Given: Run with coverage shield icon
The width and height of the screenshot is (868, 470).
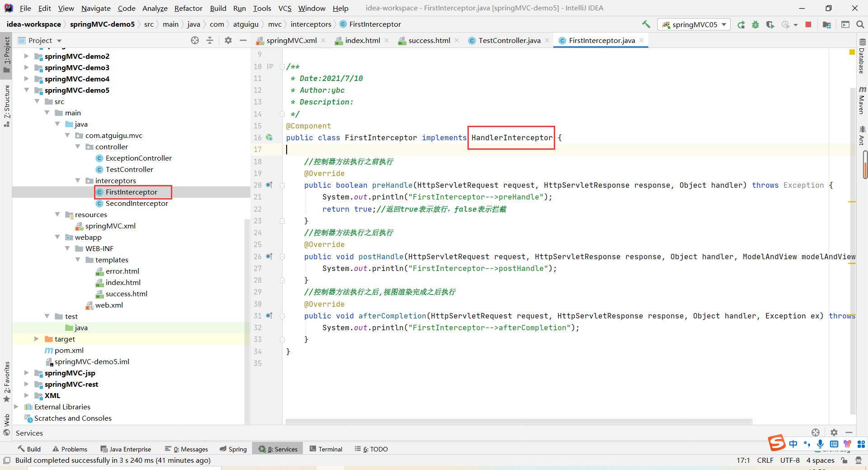Looking at the screenshot, I should pyautogui.click(x=770, y=24).
